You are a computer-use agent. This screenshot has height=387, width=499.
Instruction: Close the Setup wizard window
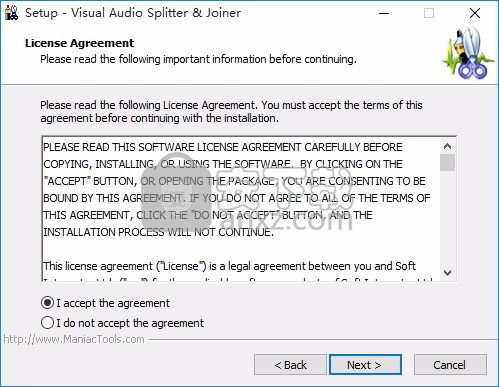tap(475, 13)
